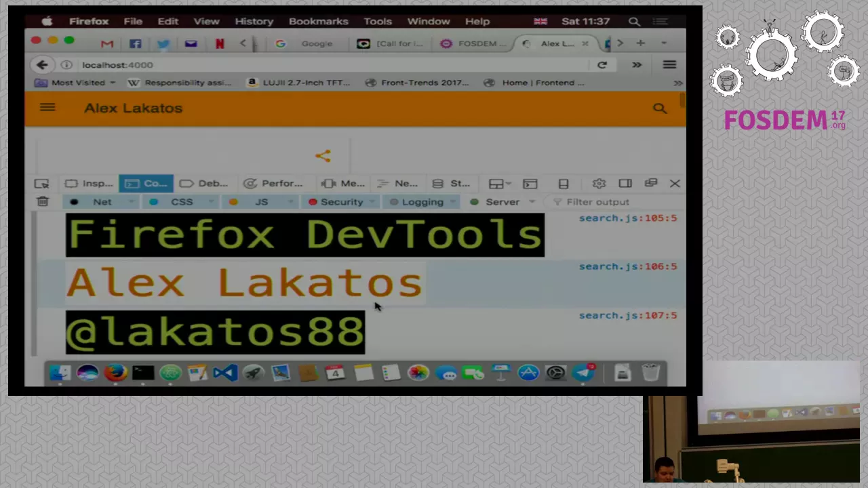Switch to the Inspector DevTools tab

(90, 184)
